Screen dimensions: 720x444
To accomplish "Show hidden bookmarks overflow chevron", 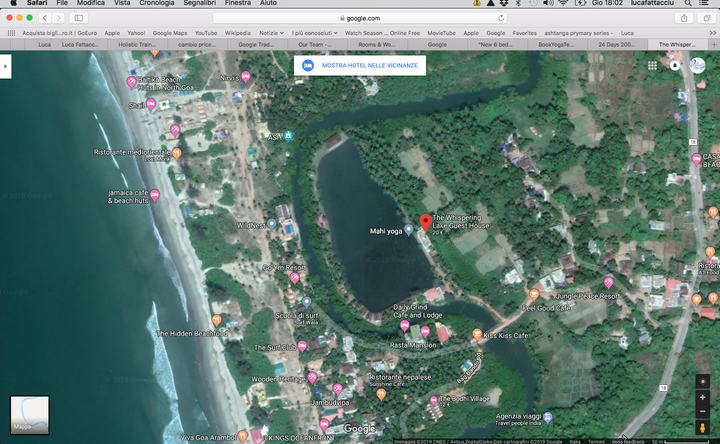I will pyautogui.click(x=712, y=33).
